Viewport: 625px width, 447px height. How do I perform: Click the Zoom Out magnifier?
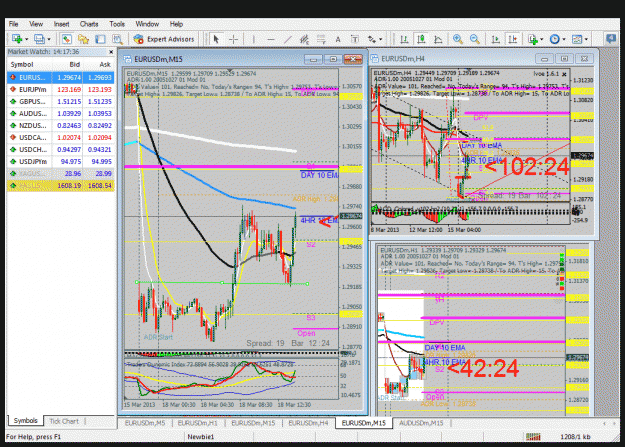point(474,39)
